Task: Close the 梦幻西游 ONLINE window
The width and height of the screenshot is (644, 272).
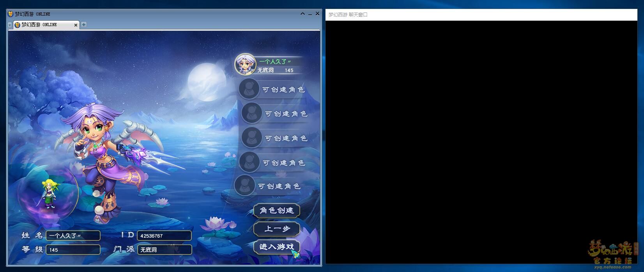Action: click(x=317, y=14)
